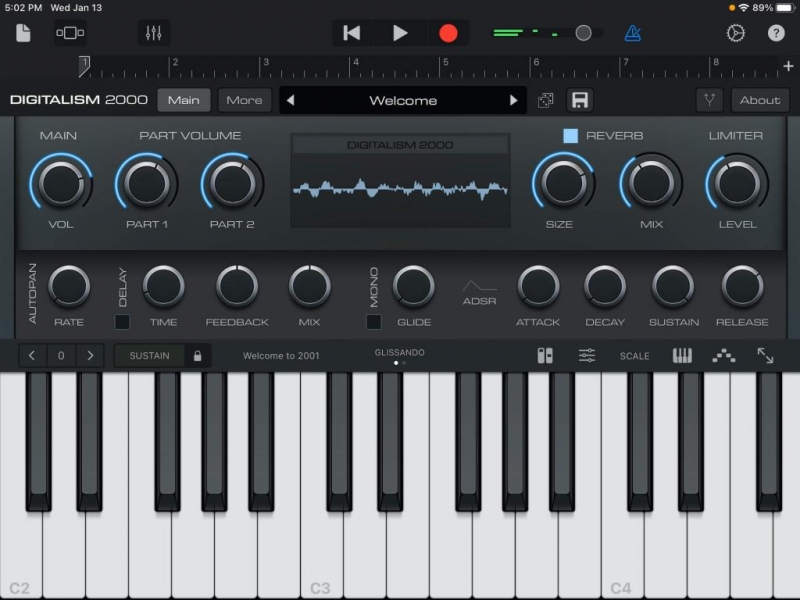Start recording with red Record button
The height and width of the screenshot is (600, 800).
click(448, 33)
